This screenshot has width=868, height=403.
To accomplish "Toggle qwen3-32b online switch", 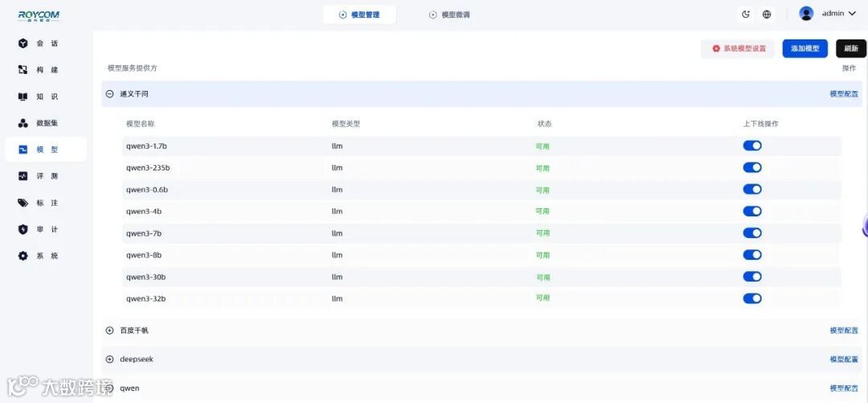I will click(752, 298).
